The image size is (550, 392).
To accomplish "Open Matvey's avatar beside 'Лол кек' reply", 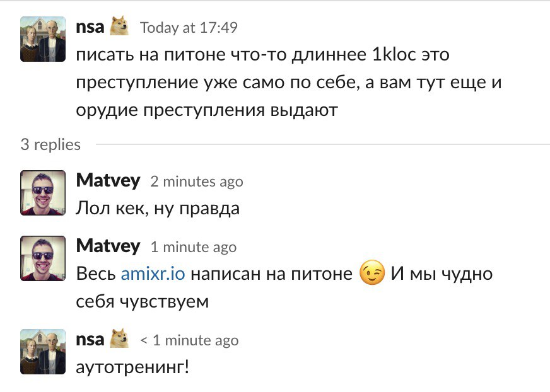I will tap(43, 193).
